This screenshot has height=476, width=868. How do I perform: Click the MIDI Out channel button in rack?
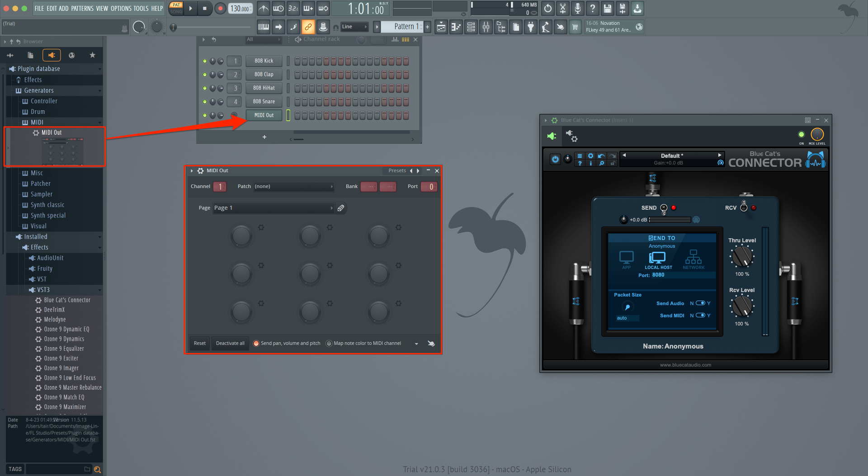point(264,115)
